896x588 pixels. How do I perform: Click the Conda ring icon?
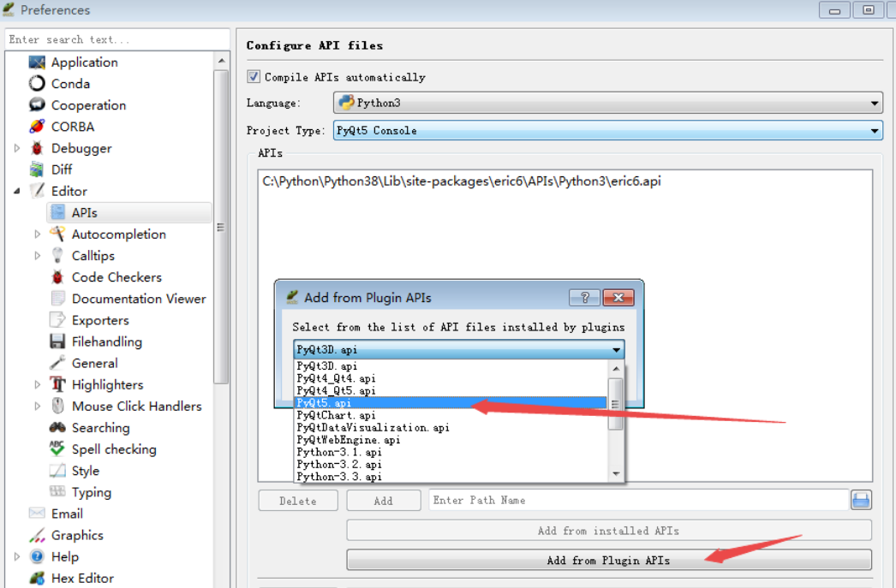[37, 83]
